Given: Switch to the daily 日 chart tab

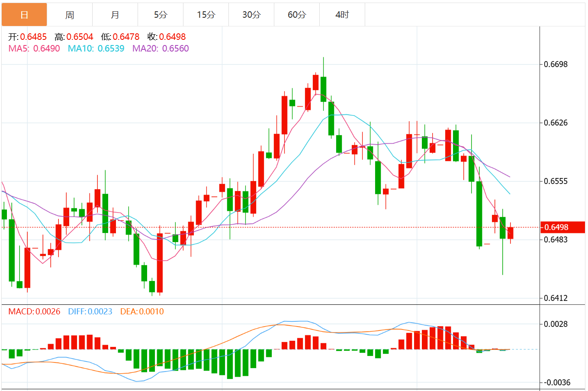Looking at the screenshot, I should [x=24, y=15].
